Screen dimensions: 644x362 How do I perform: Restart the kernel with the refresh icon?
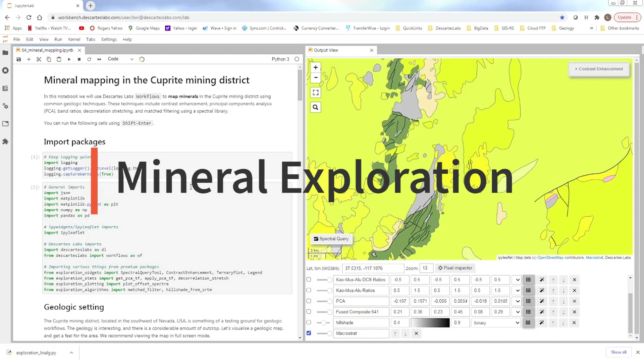89,59
